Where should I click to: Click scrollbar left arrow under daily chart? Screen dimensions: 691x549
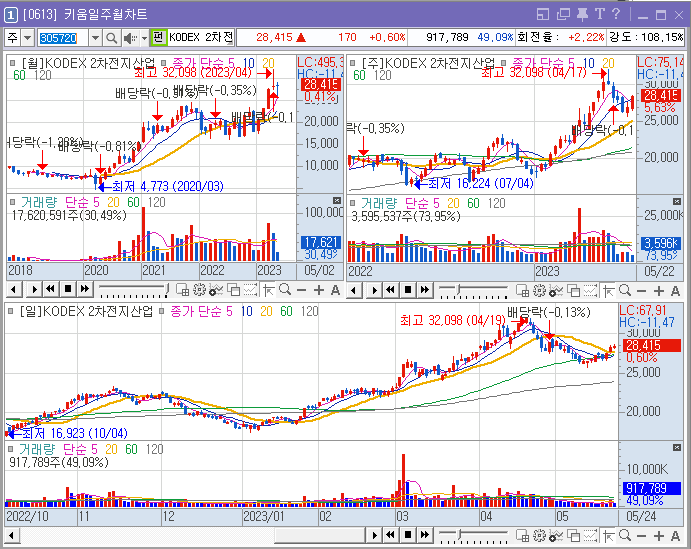coord(11,535)
